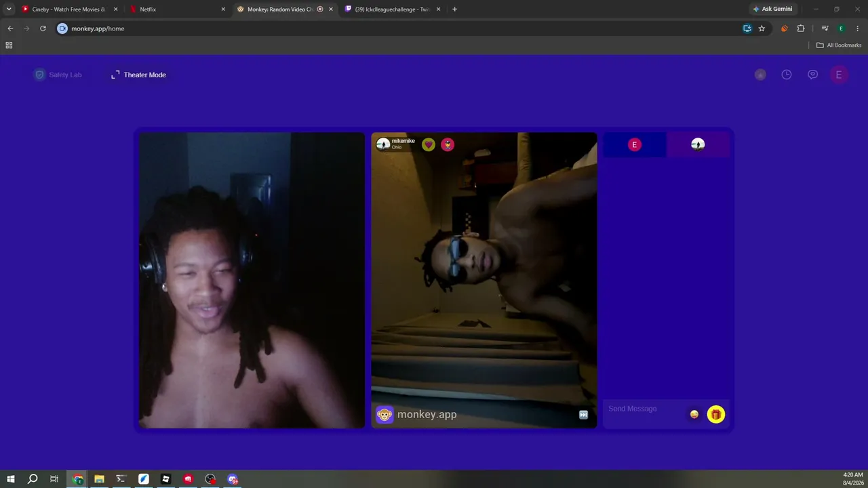Open Discord from the taskbar
Viewport: 868px width, 488px height.
coord(233,479)
